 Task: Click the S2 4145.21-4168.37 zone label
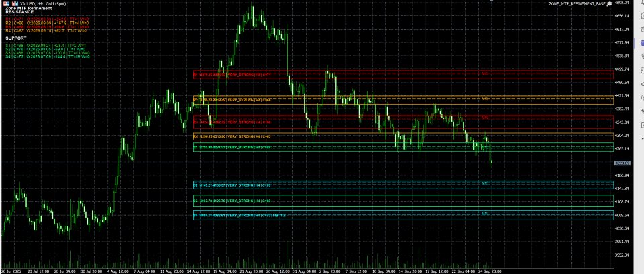(232, 185)
